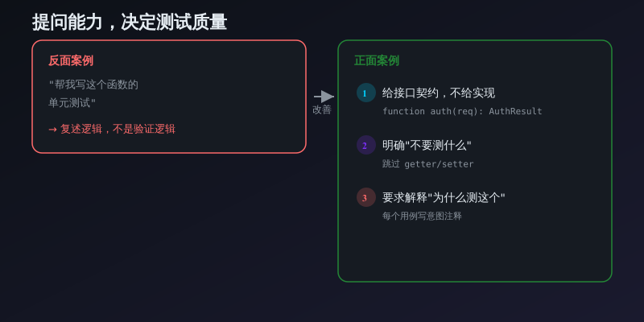644x322 pixels.
Task: Select the 反面案例 heading
Action: pyautogui.click(x=71, y=60)
